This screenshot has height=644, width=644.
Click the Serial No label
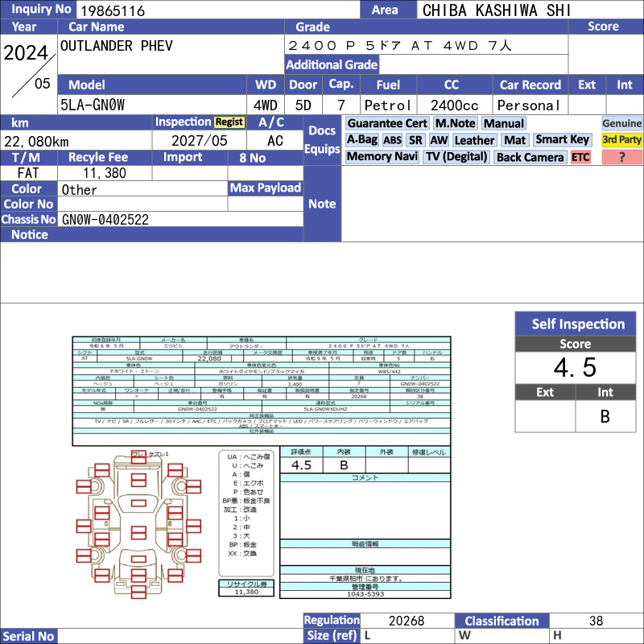(x=28, y=636)
